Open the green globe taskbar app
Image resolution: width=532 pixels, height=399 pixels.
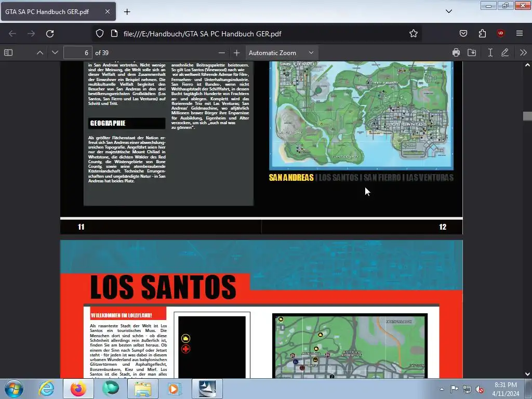(x=111, y=389)
